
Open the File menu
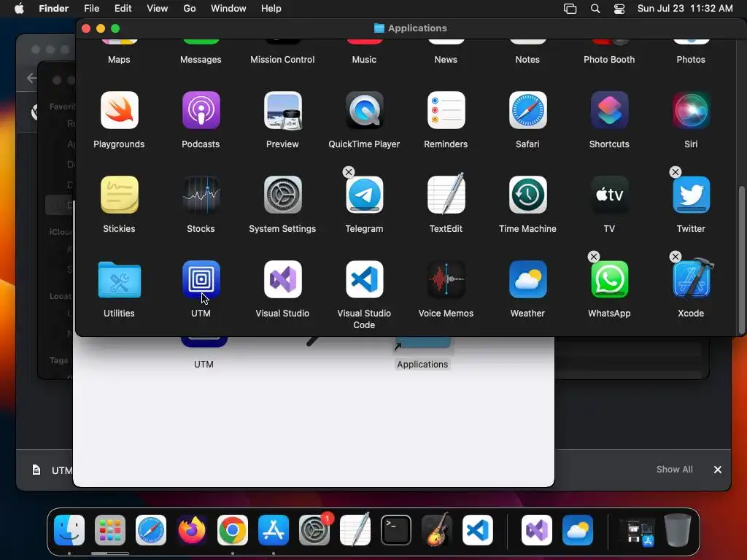pyautogui.click(x=91, y=9)
